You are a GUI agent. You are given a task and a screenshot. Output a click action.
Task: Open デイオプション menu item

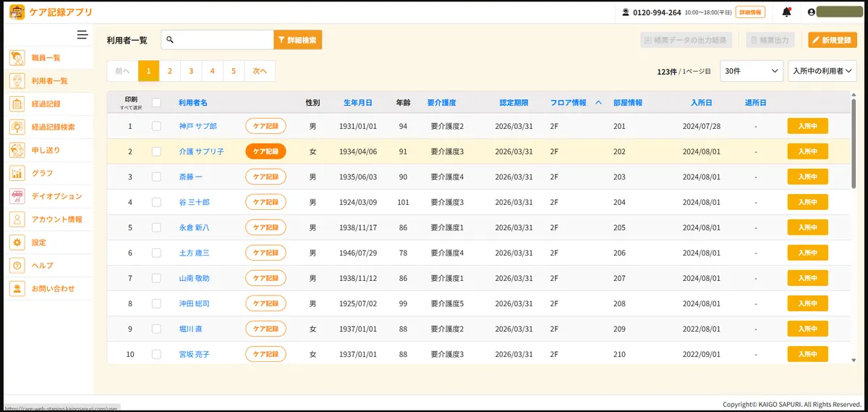click(56, 196)
